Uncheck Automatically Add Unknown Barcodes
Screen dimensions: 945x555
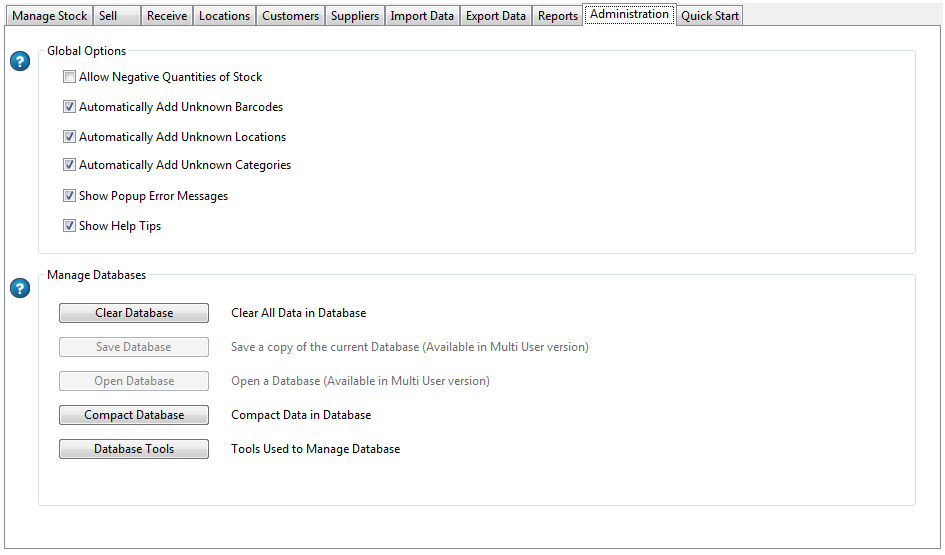point(70,107)
